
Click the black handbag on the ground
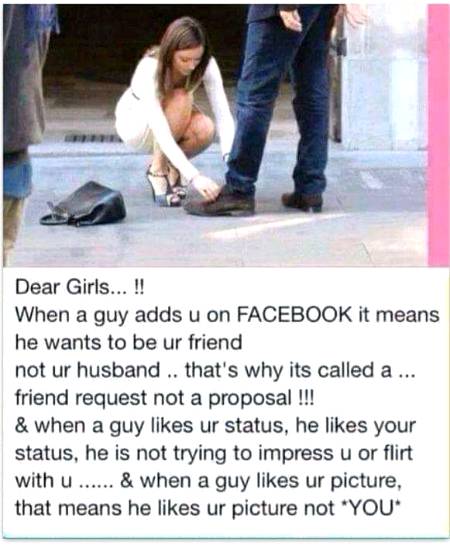click(83, 204)
